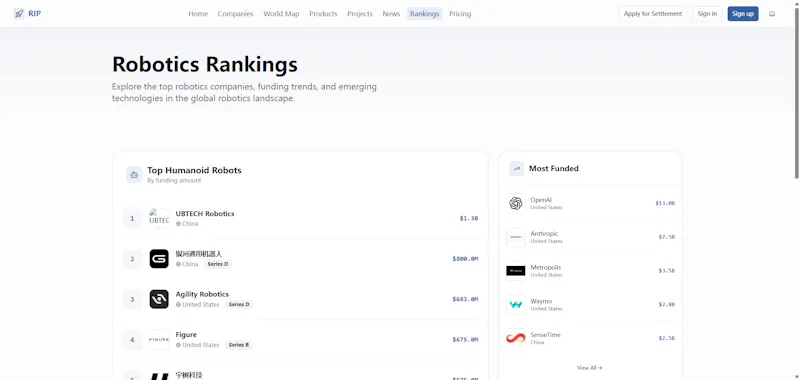
Task: Open Agility Robotics company name
Action: [x=202, y=294]
